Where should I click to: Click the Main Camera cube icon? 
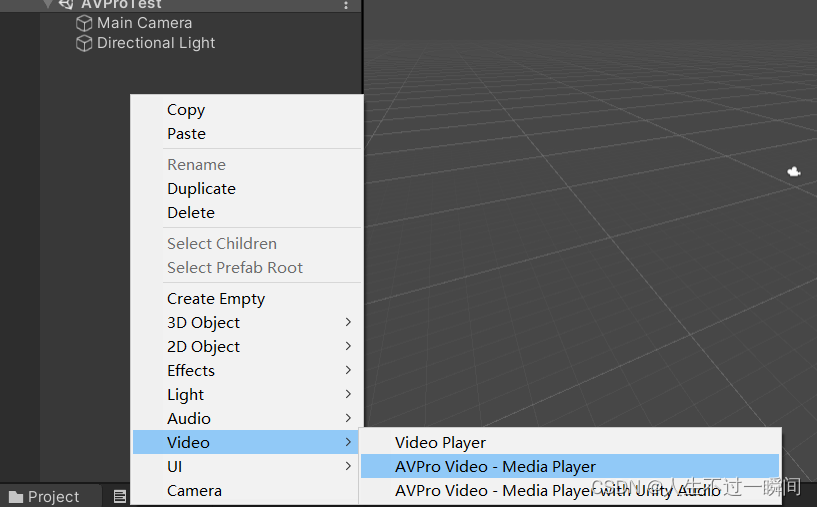pyautogui.click(x=84, y=23)
